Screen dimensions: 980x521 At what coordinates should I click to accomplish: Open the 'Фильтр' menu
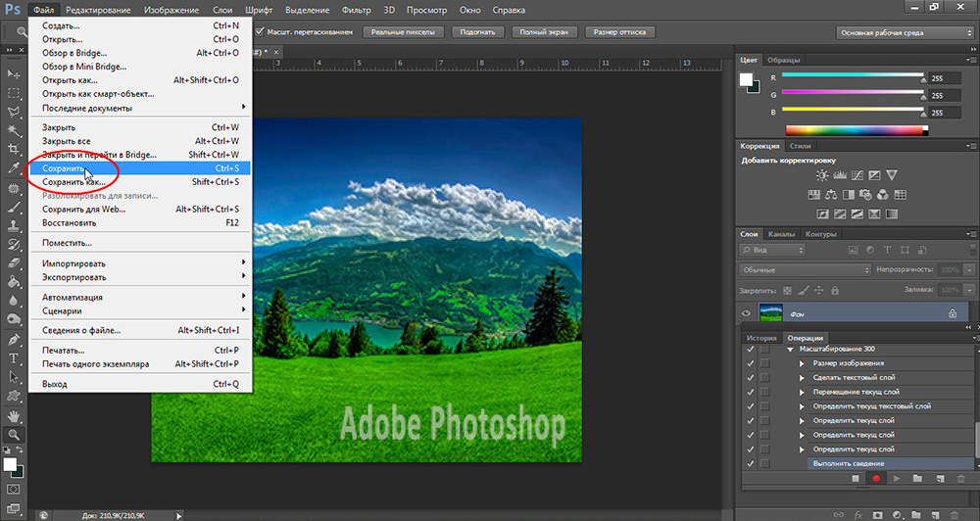click(x=357, y=10)
